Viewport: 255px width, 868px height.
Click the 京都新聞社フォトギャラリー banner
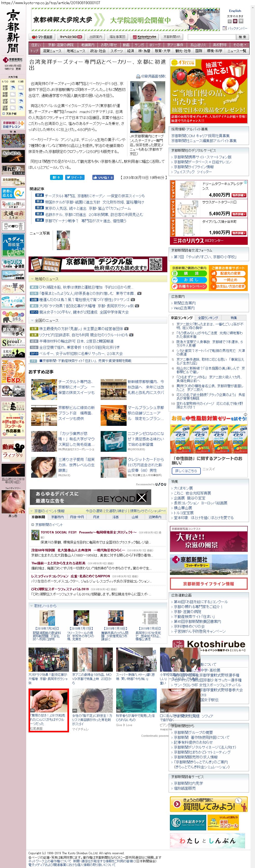[209, 565]
